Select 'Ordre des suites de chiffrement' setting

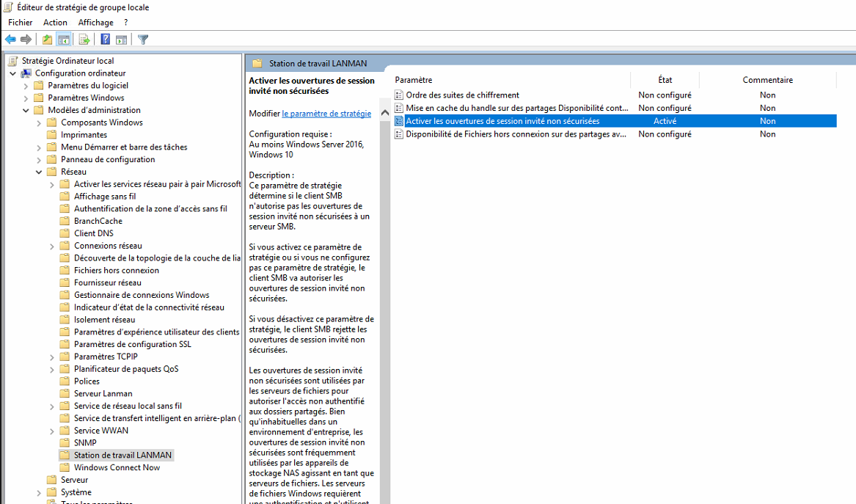[x=462, y=95]
